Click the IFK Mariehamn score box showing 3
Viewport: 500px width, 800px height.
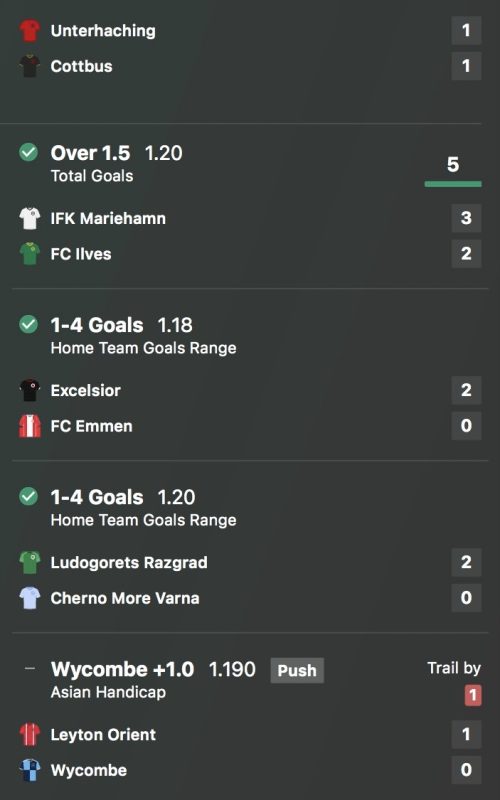click(466, 218)
